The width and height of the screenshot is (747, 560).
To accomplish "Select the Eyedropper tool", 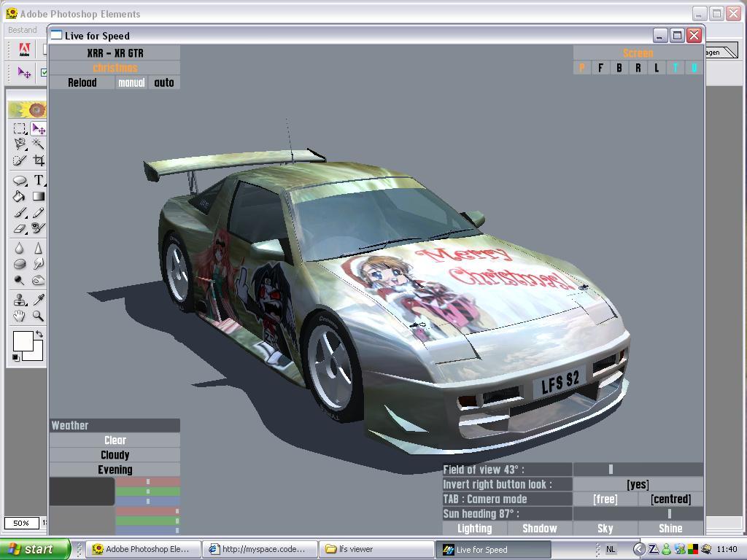I will (x=38, y=300).
